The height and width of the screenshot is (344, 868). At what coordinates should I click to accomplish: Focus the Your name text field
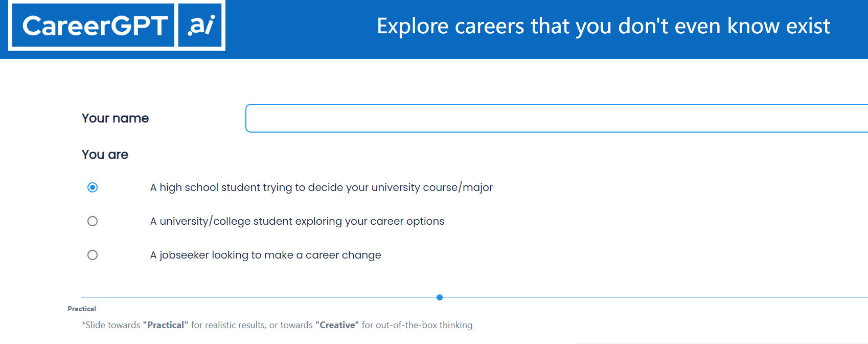tap(557, 118)
